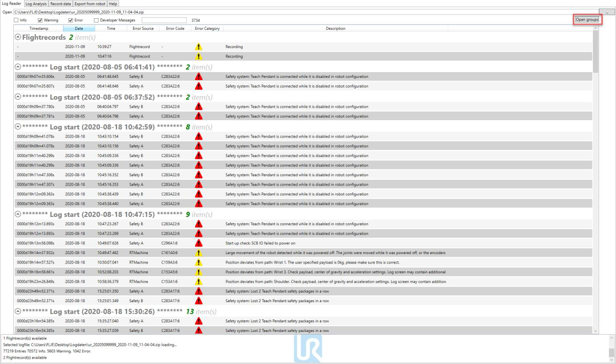Viewport: 616px width, 364px height.
Task: Click the browse button next to the file path
Action: click(606, 12)
